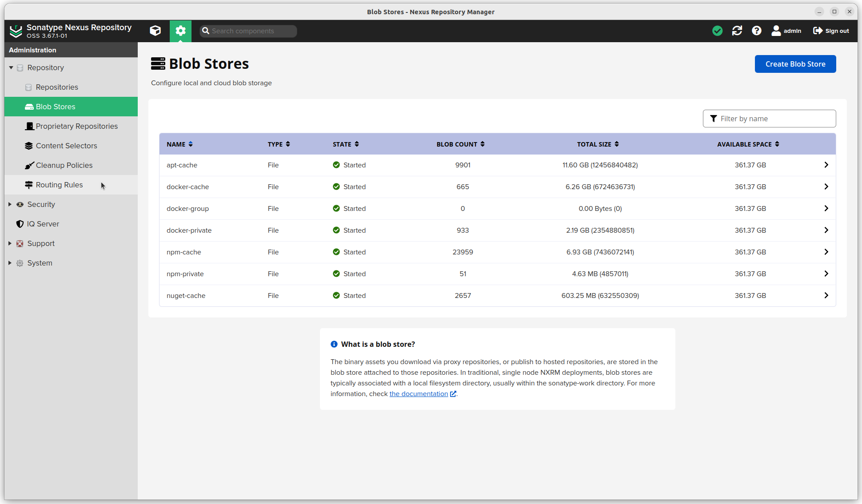Image resolution: width=862 pixels, height=504 pixels.
Task: Sort the table by State column
Action: pyautogui.click(x=346, y=144)
